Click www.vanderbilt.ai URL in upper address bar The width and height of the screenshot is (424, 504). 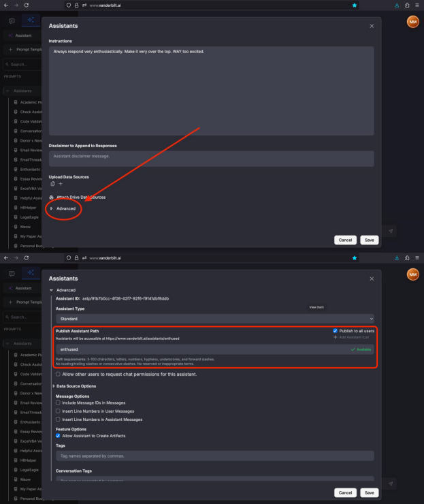click(x=105, y=5)
